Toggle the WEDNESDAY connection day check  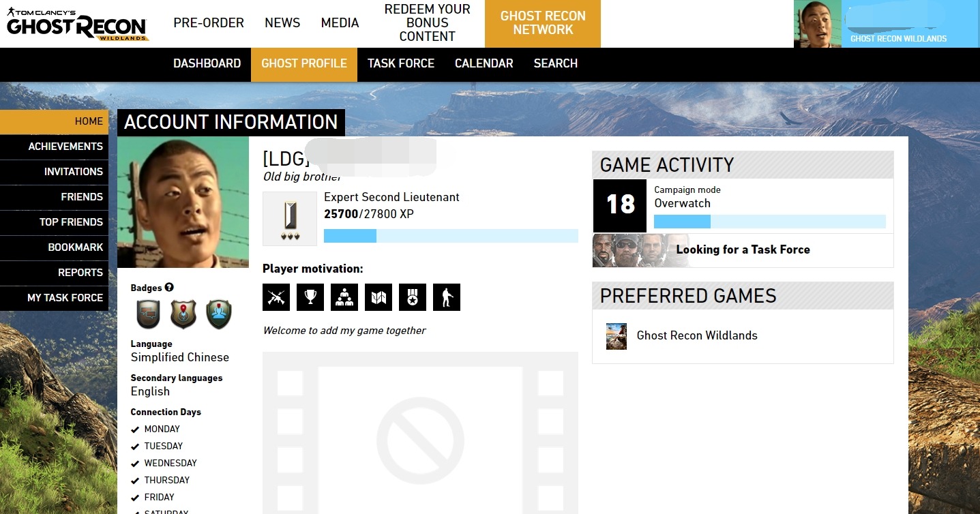(x=135, y=464)
